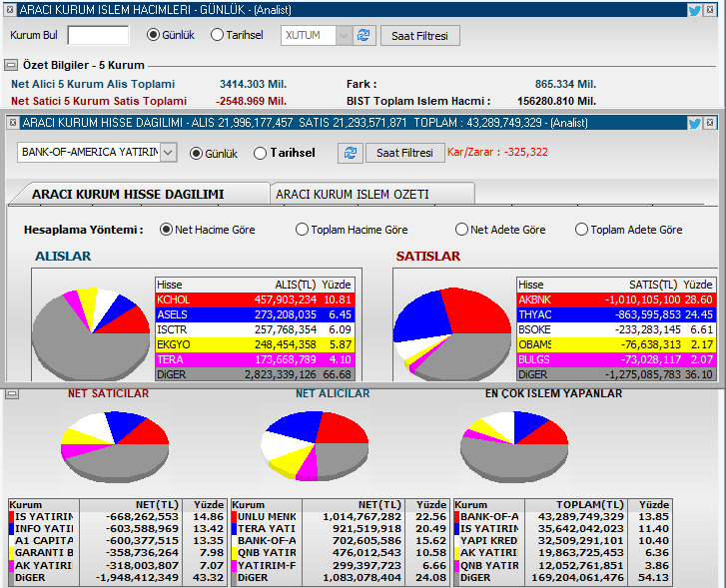Click refresh icon next to XUTUM dropdown
The image size is (726, 588).
click(363, 36)
